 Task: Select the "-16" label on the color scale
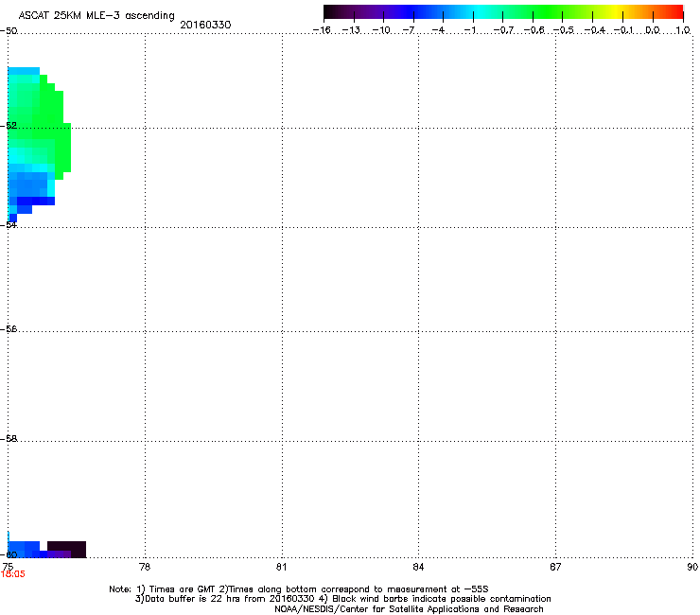322,30
